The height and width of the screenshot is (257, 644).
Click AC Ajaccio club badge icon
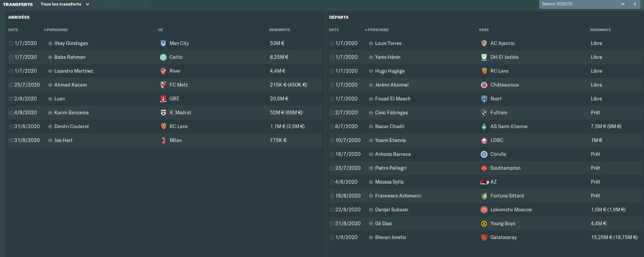(x=484, y=43)
